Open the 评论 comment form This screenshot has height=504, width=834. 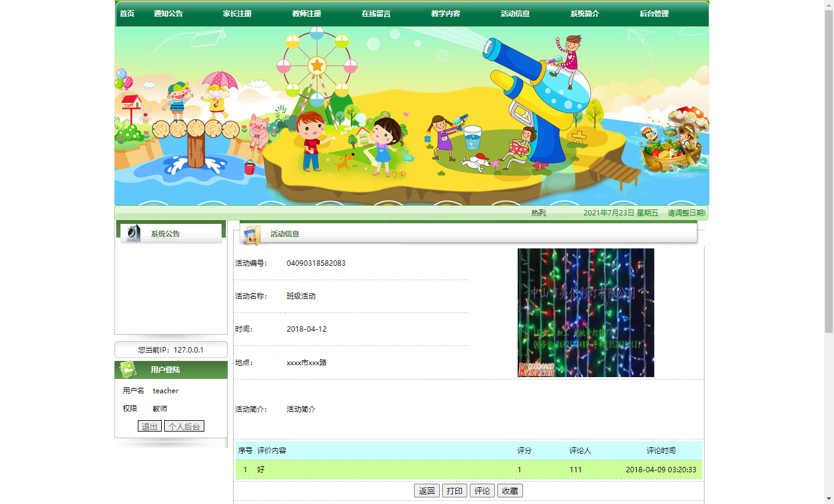tap(482, 490)
